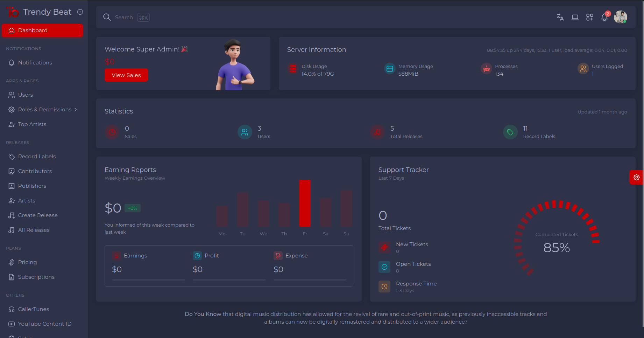Open the language translation icon

560,17
